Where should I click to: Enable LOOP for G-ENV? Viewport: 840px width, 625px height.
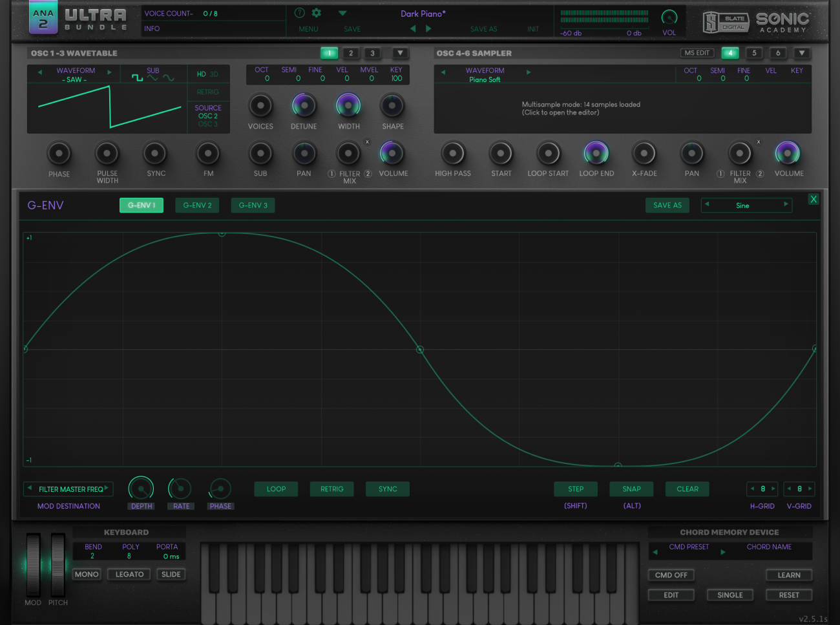(x=276, y=489)
